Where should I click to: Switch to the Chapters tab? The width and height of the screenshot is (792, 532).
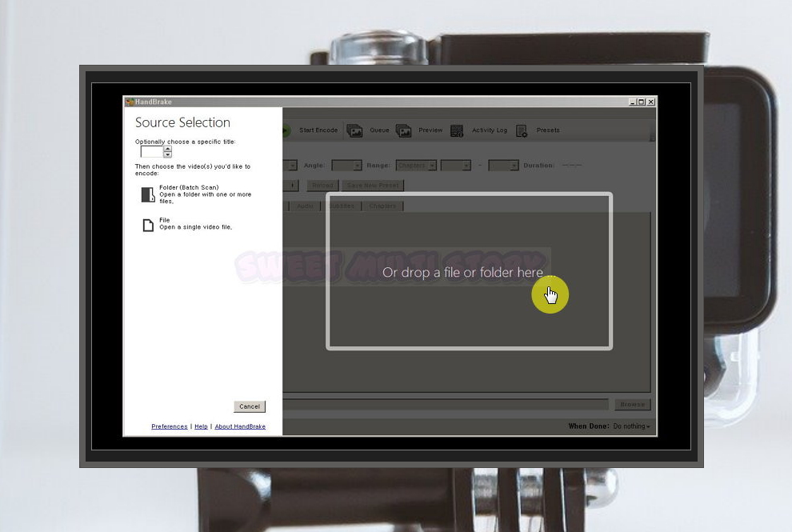tap(382, 206)
